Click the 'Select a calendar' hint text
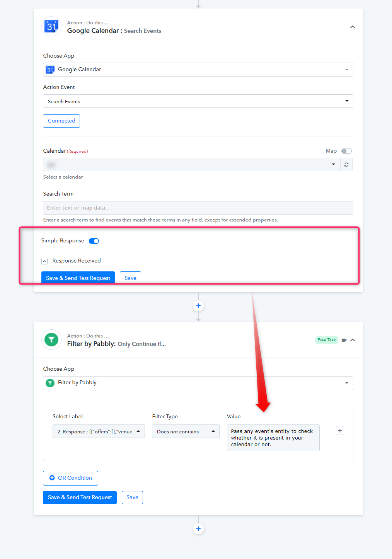 point(63,177)
